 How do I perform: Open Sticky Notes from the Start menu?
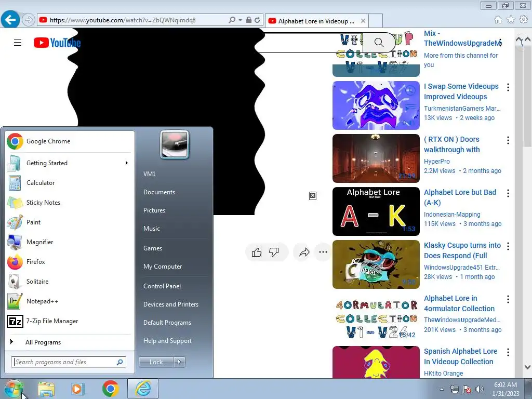point(70,203)
